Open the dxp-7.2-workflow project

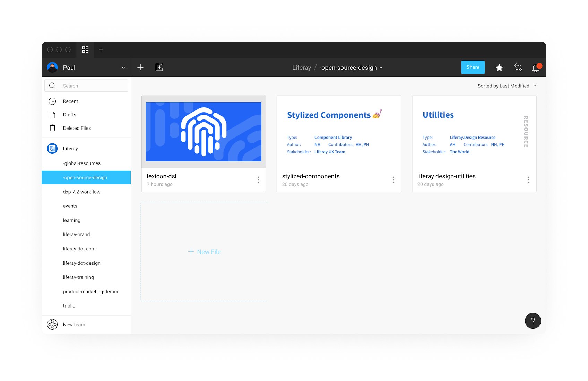(x=86, y=192)
